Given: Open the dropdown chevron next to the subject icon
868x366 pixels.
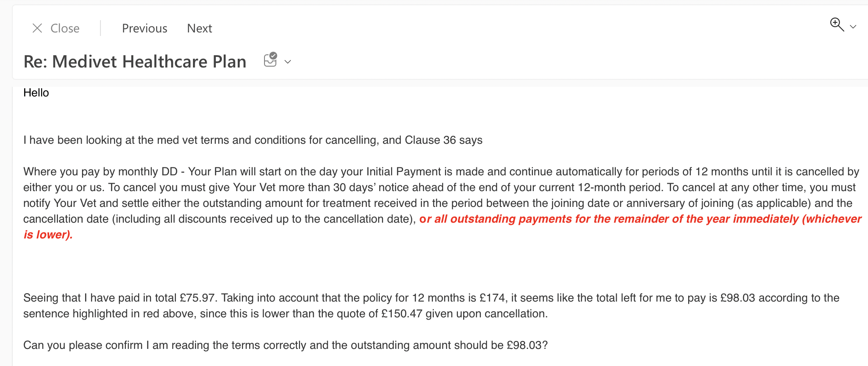Looking at the screenshot, I should (x=288, y=62).
